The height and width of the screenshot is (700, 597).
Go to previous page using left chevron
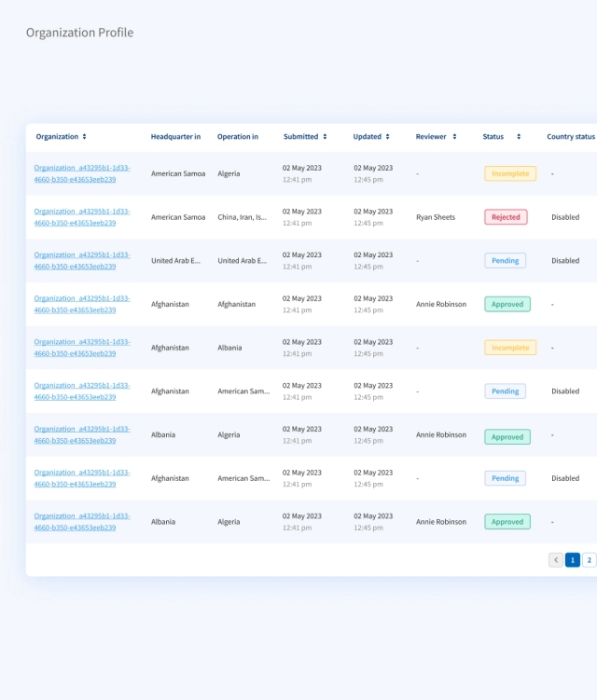coord(556,560)
